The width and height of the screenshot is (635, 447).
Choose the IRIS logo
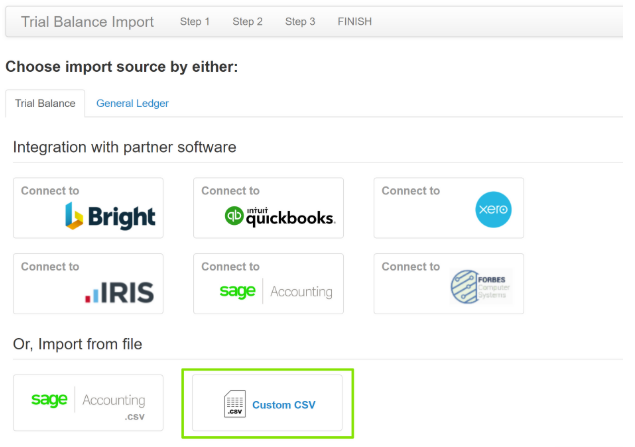pyautogui.click(x=122, y=292)
